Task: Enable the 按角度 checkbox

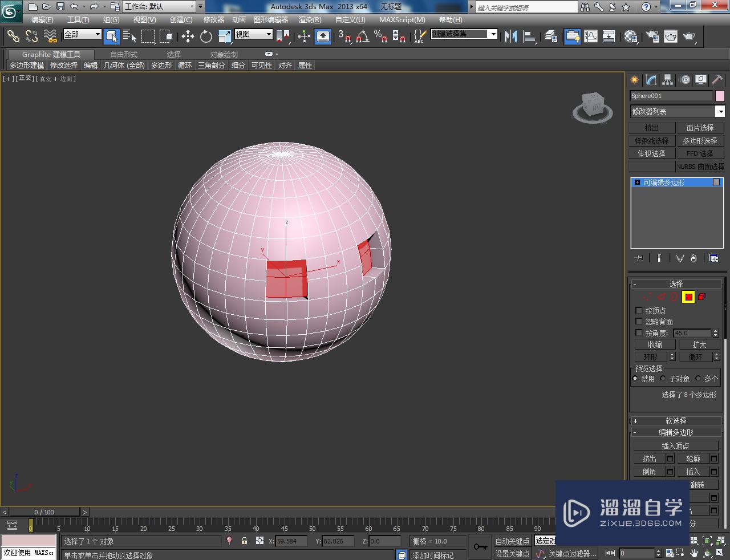Action: point(639,332)
